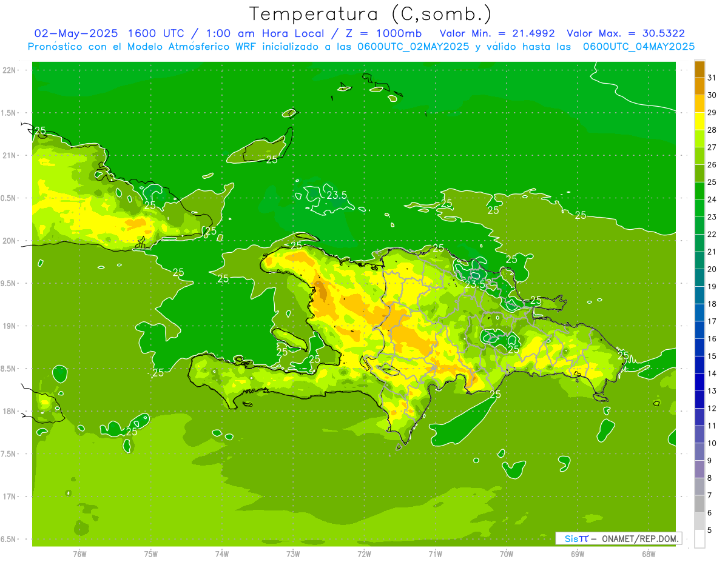728x562 pixels.
Task: Click the colorbar value "31"
Action: tap(712, 78)
